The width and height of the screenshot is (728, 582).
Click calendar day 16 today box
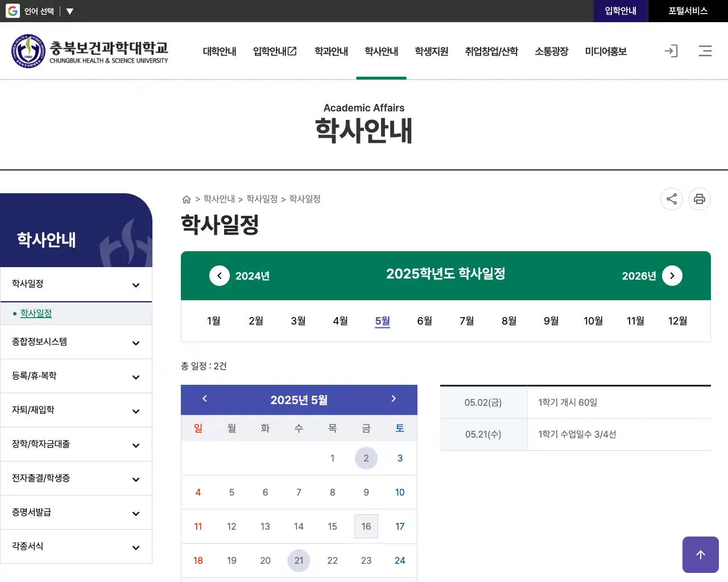(366, 526)
